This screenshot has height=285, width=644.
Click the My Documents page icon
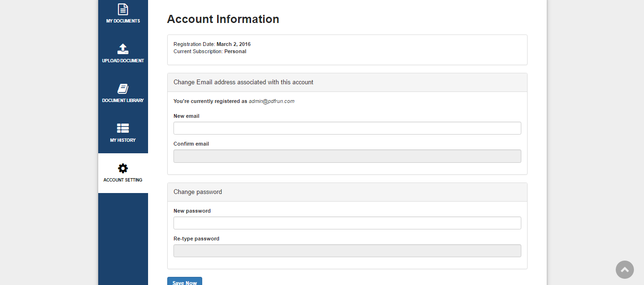(123, 9)
